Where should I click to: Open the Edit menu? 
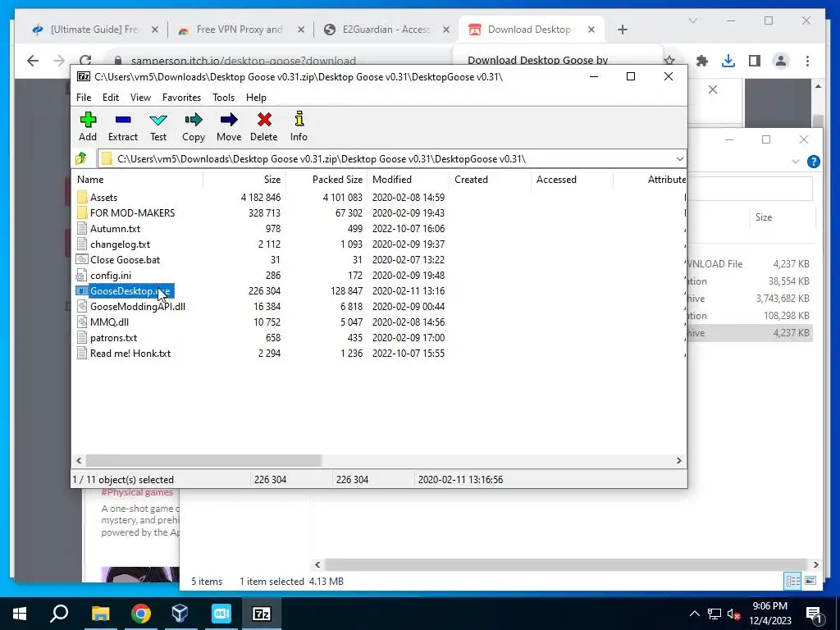(x=111, y=98)
